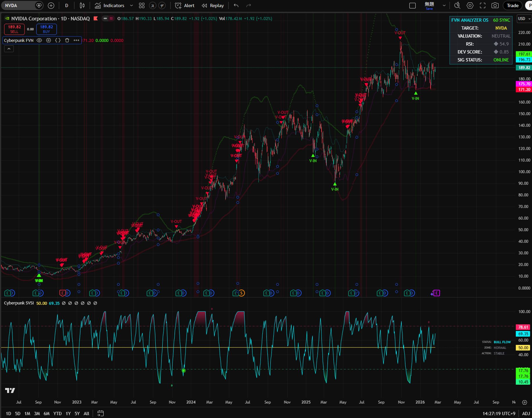The width and height of the screenshot is (532, 418).
Task: Click the ONLINE sig status value
Action: pos(501,60)
